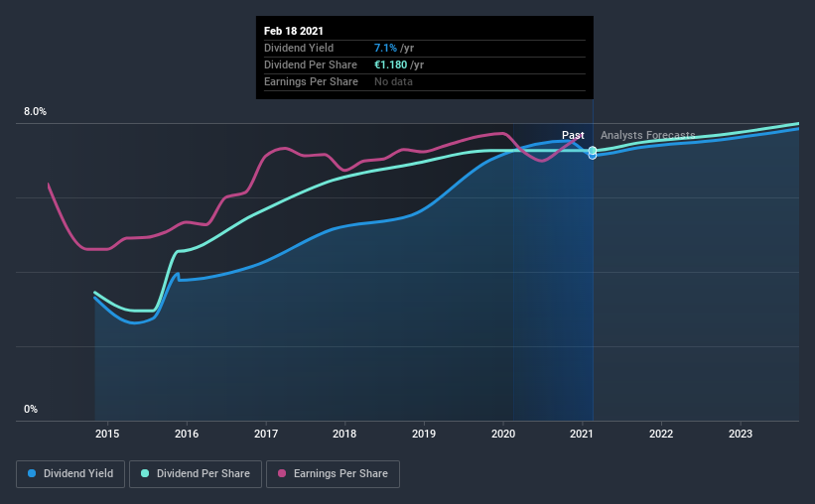Click the Past region label

(573, 135)
